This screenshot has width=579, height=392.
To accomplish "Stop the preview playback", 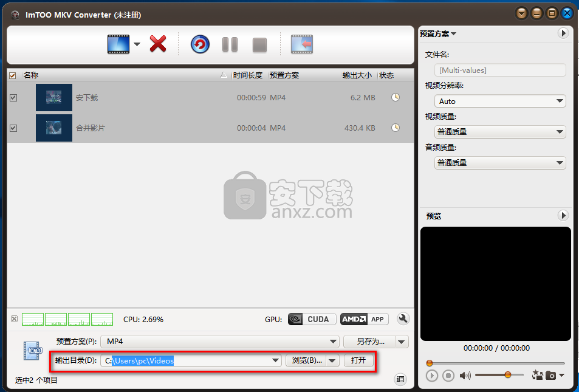I will [448, 376].
